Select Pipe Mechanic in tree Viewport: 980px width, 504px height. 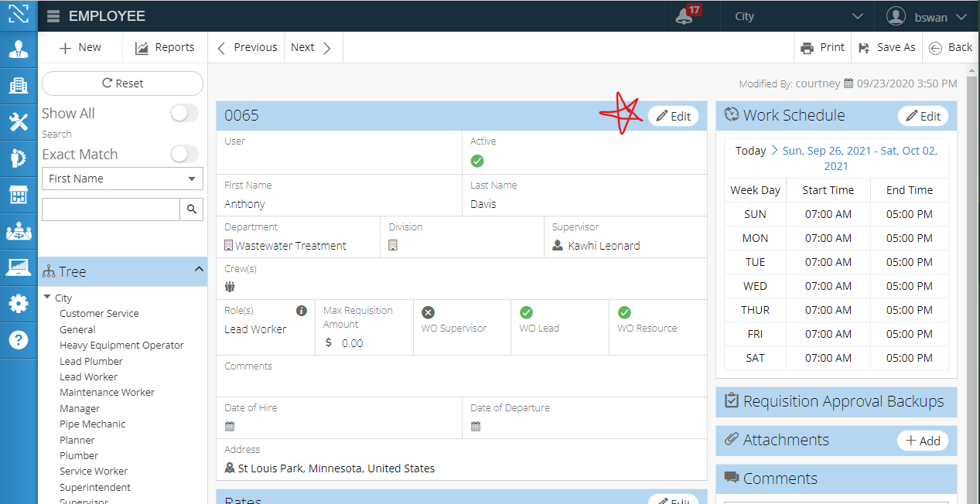(x=92, y=424)
